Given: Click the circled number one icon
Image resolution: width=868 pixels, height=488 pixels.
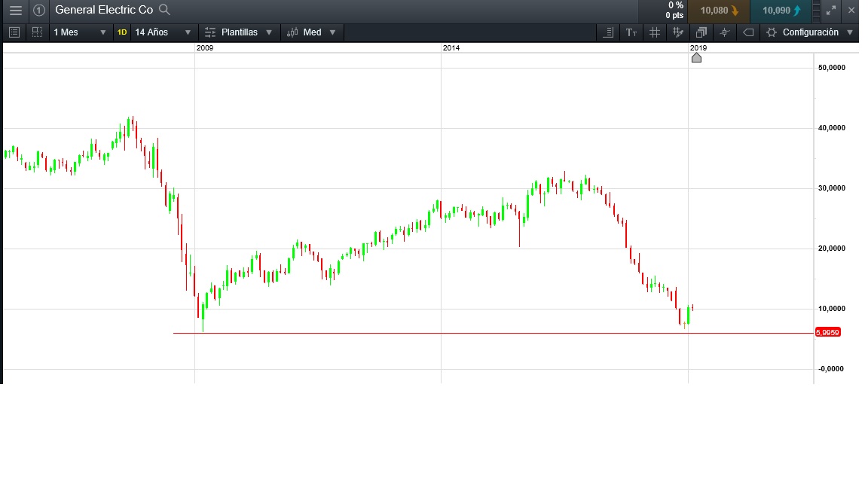Looking at the screenshot, I should [x=38, y=10].
